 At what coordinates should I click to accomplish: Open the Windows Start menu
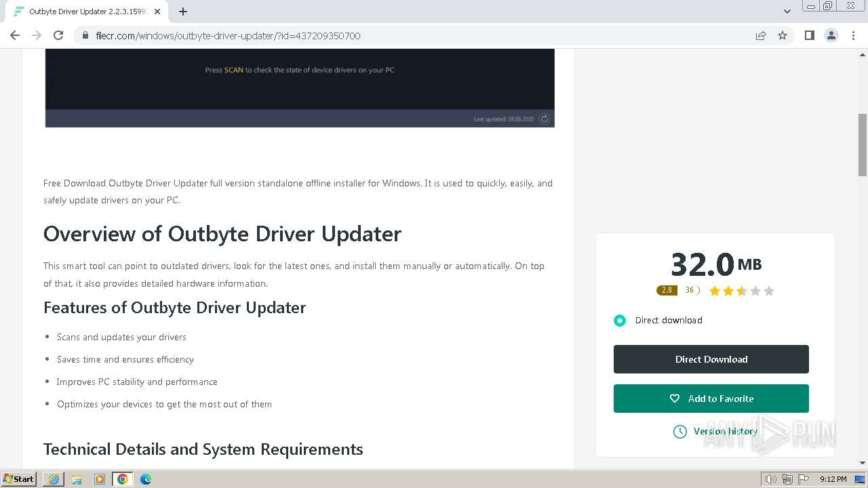pyautogui.click(x=18, y=479)
